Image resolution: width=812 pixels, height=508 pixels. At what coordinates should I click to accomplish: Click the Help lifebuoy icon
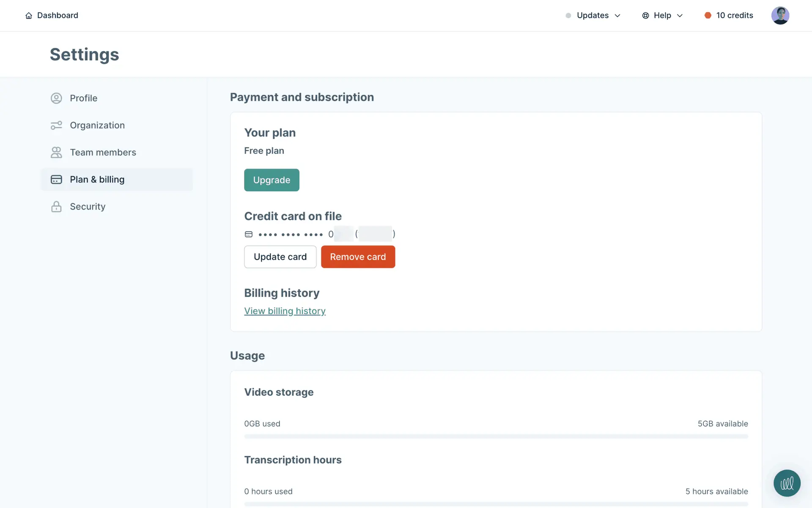click(x=645, y=16)
